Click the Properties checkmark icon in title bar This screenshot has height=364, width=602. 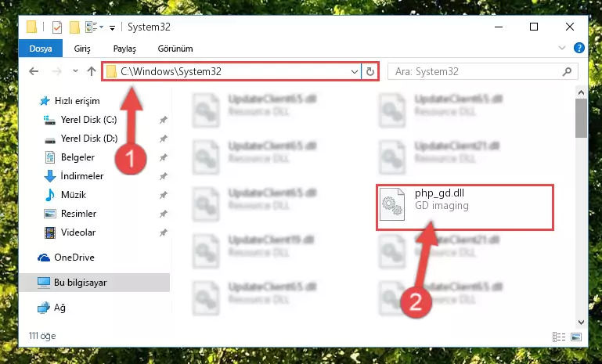pos(57,27)
